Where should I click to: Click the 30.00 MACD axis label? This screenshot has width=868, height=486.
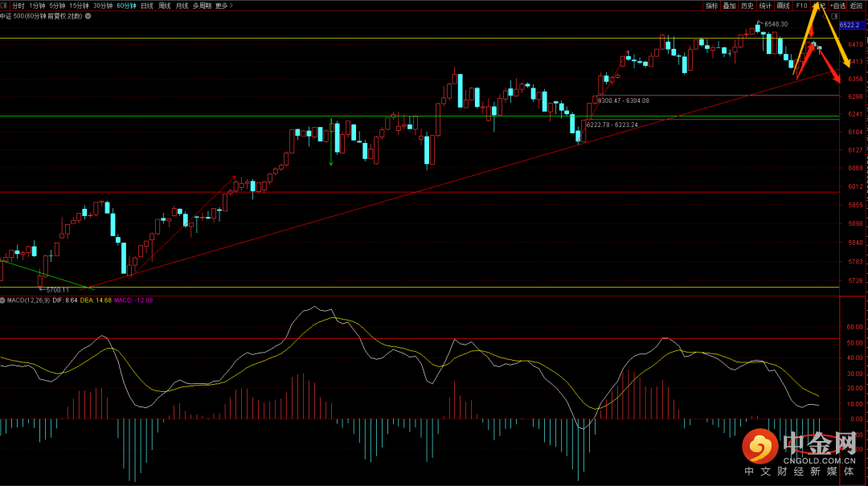(854, 374)
